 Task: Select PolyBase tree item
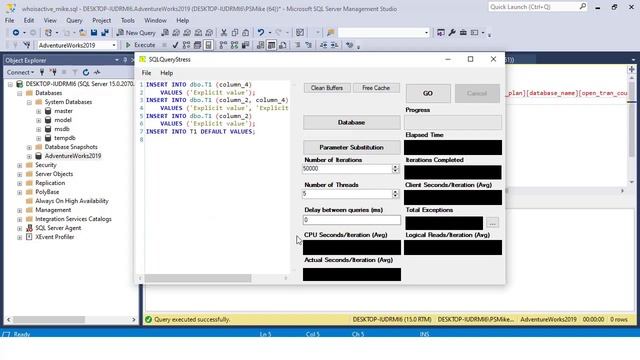coord(47,192)
